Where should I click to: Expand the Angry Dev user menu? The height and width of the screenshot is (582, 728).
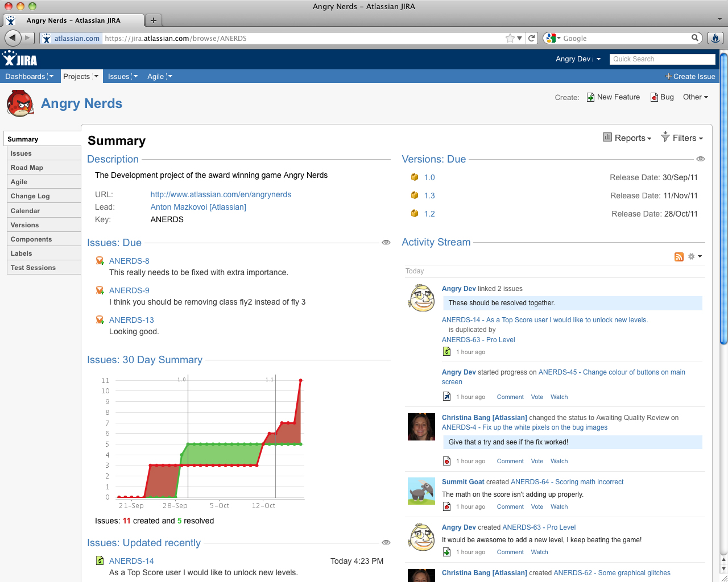pos(598,59)
